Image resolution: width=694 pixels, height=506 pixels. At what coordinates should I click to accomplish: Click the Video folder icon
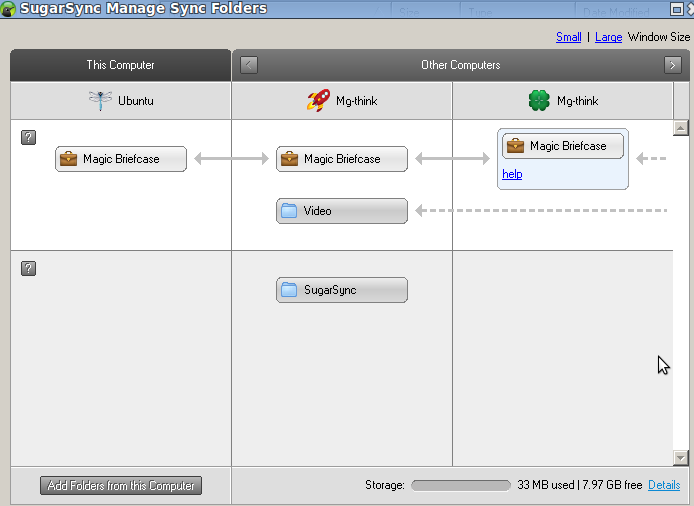tap(289, 211)
